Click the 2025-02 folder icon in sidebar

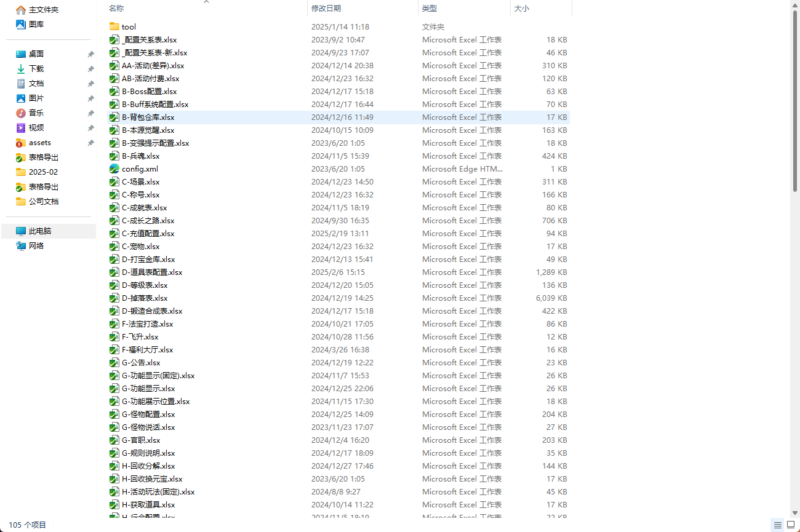click(x=21, y=172)
